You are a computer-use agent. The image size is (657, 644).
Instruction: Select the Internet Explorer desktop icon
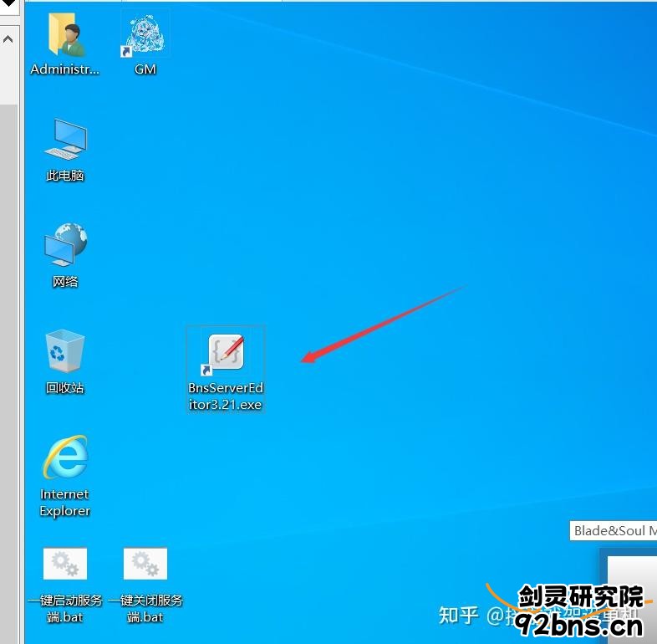click(x=65, y=457)
